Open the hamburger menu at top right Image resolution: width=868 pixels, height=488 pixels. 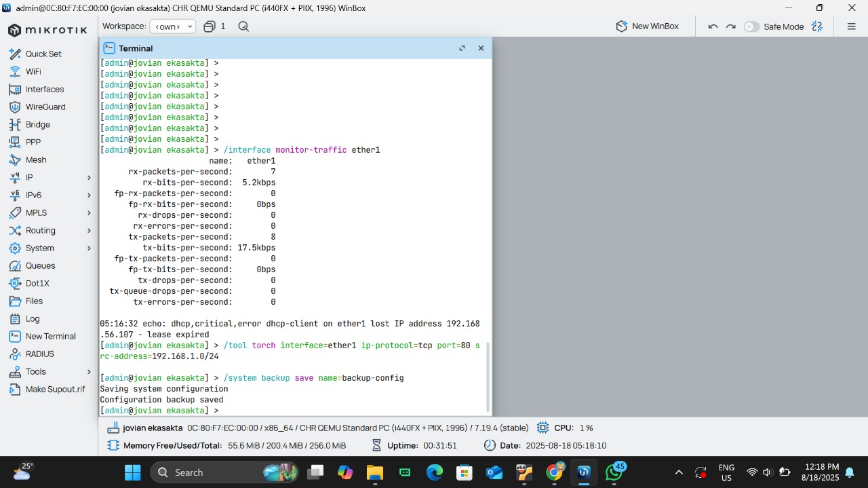click(x=851, y=26)
